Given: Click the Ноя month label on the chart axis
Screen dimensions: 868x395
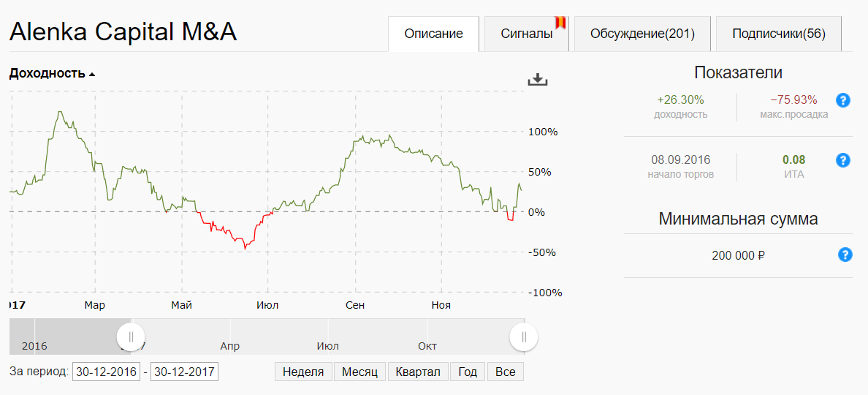Looking at the screenshot, I should pyautogui.click(x=441, y=305).
